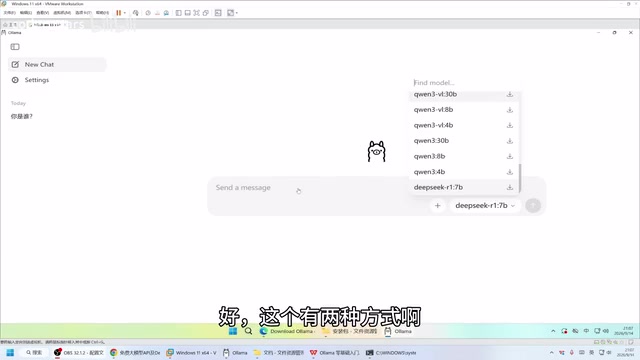Download the qwen3:30b model
This screenshot has height=360, width=640.
tap(510, 141)
